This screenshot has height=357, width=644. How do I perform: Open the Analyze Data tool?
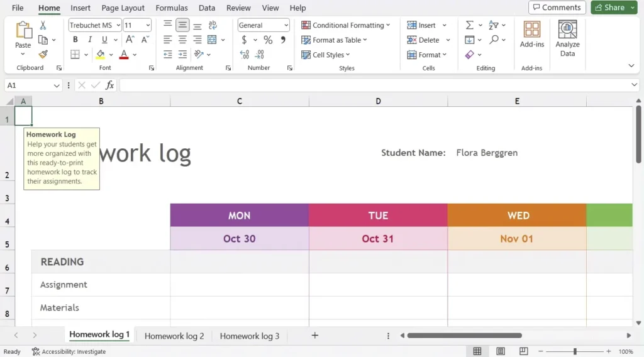point(567,39)
